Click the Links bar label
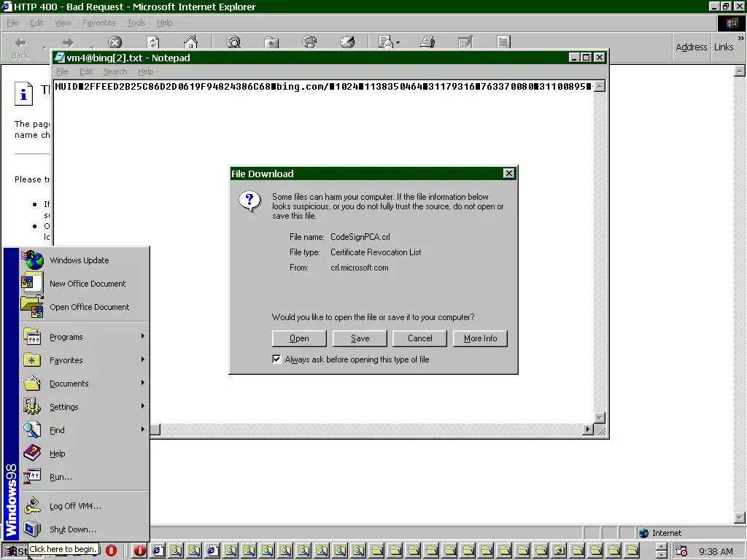The width and height of the screenshot is (747, 560). pyautogui.click(x=724, y=47)
